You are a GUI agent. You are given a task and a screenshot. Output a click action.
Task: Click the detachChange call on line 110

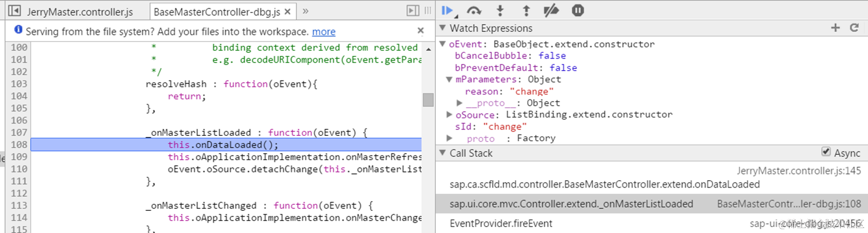294,169
